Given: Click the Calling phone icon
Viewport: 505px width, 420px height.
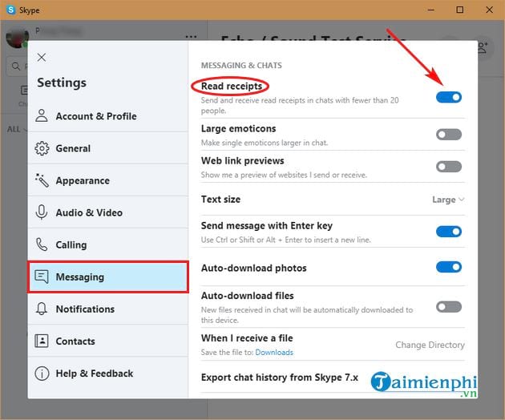Looking at the screenshot, I should [x=42, y=244].
